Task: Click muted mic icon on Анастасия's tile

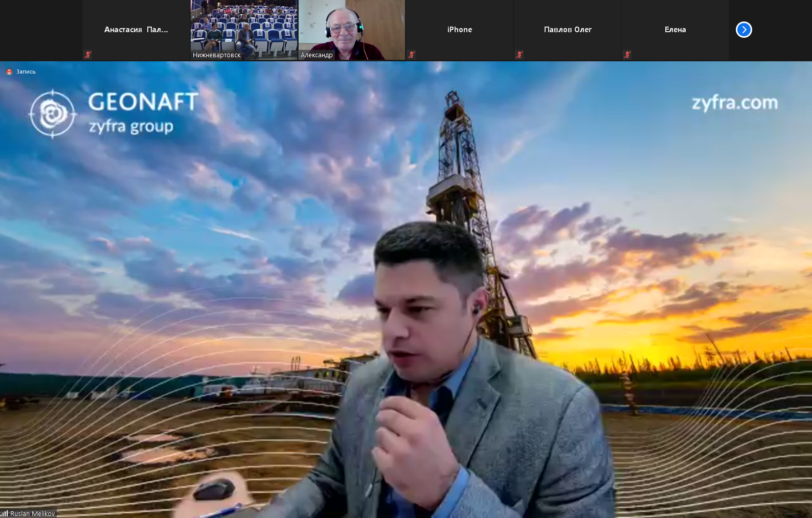Action: point(88,55)
